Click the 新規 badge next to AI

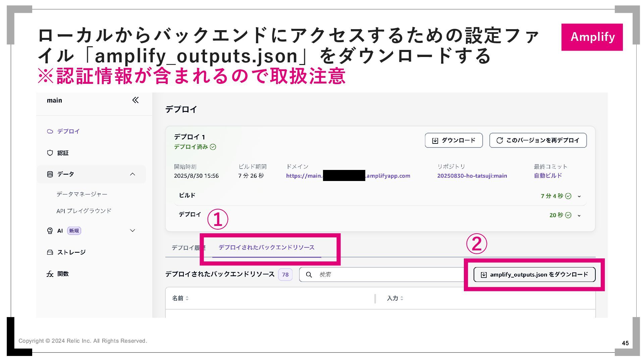tap(74, 231)
